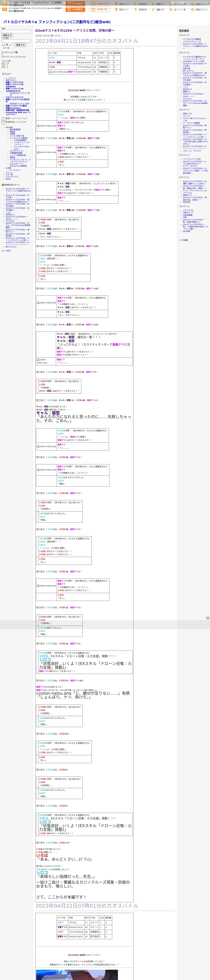Viewport: 210px width, 980px height.
Task: Open キアナ・カスラナ in 更新履歴
Action: click(x=190, y=166)
